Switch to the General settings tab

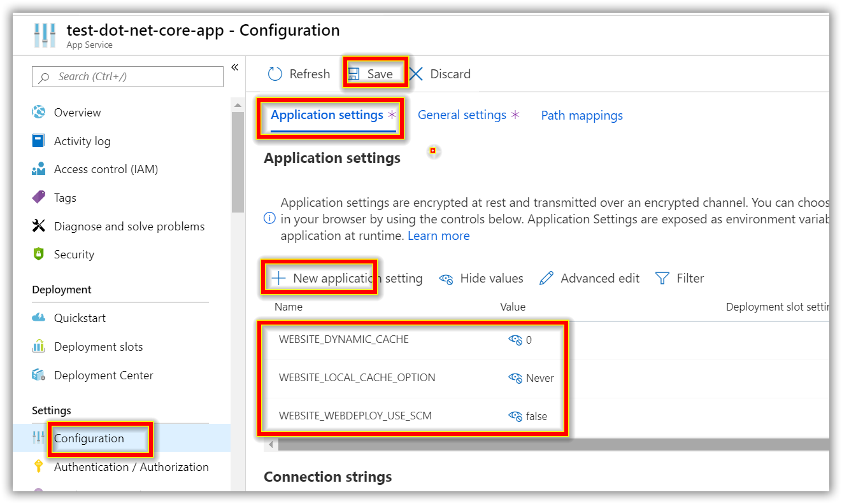462,115
